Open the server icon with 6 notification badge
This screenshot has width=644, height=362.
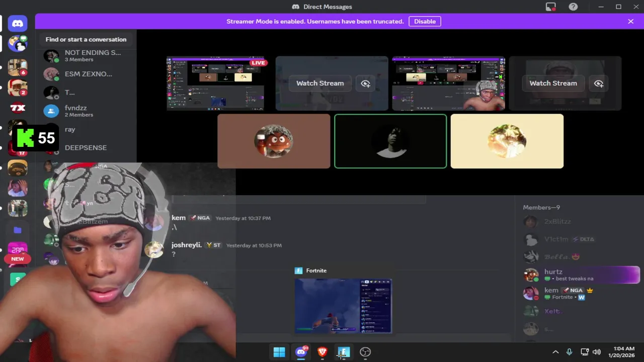pyautogui.click(x=18, y=67)
